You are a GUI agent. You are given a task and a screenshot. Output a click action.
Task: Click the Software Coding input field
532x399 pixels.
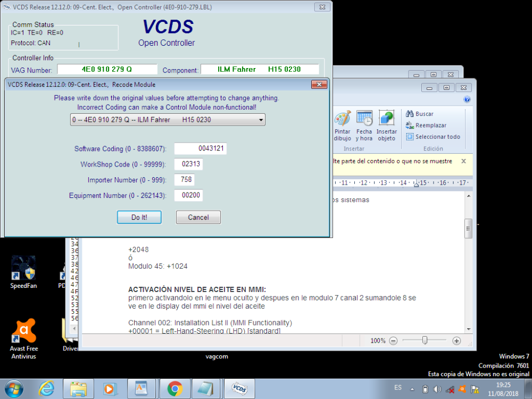pyautogui.click(x=200, y=148)
